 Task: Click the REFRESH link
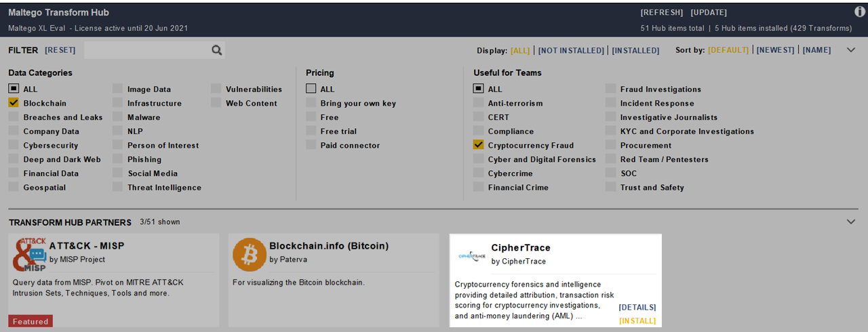[x=663, y=12]
